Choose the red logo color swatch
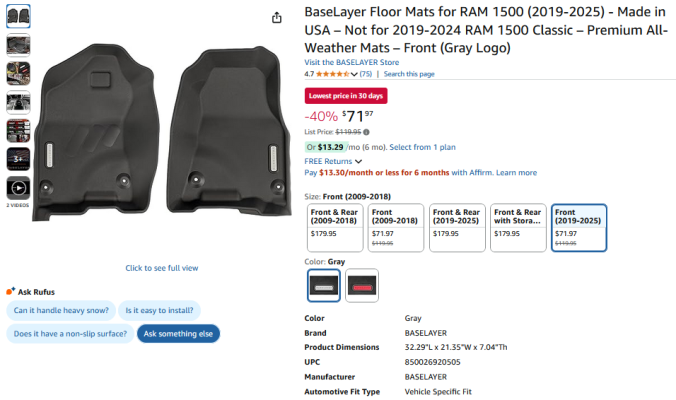 [362, 285]
